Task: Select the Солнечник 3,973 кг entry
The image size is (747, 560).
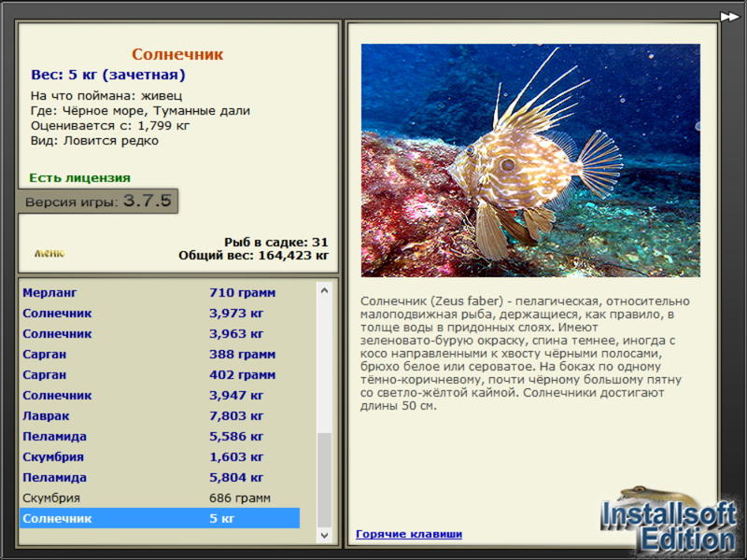Action: tap(159, 314)
